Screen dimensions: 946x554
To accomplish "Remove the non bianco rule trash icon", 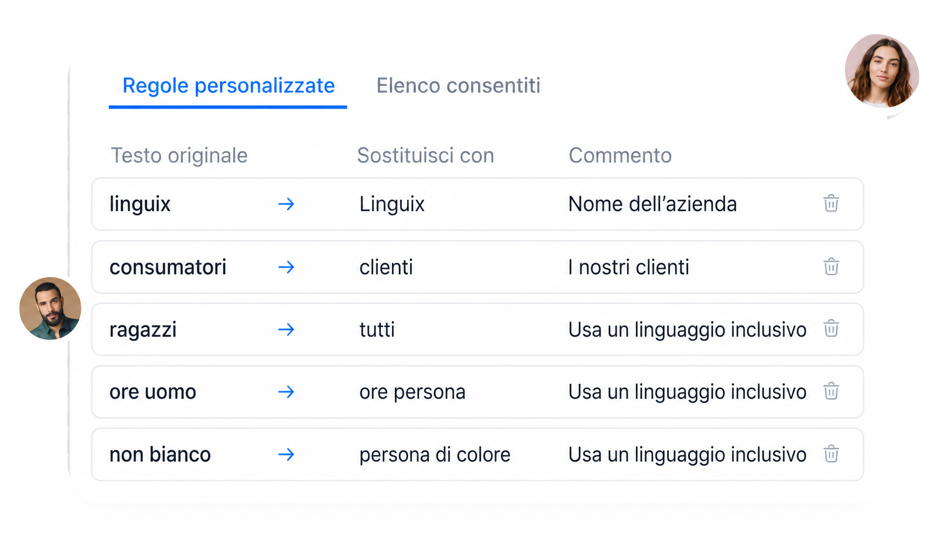I will (831, 454).
